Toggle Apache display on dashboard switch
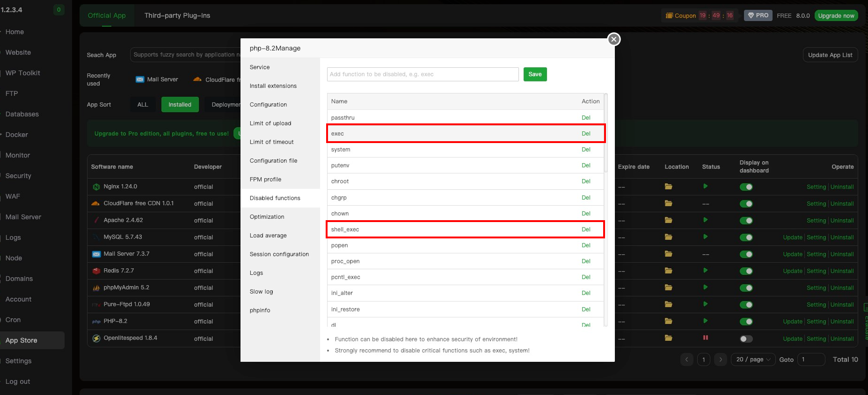This screenshot has height=395, width=868. [x=746, y=221]
